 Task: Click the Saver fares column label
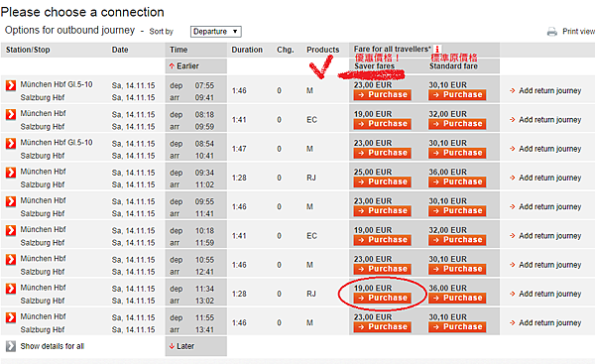point(375,66)
